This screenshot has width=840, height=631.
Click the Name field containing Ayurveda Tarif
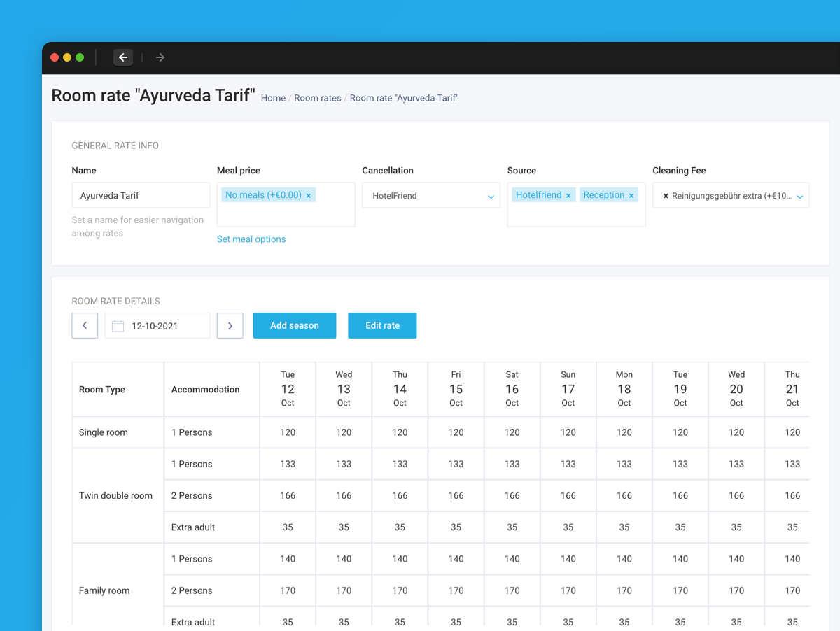pos(141,196)
